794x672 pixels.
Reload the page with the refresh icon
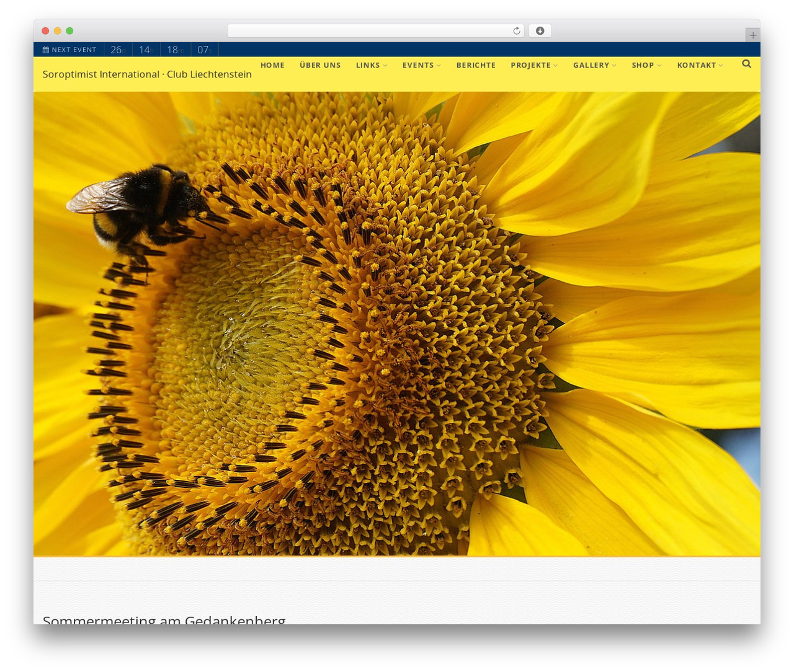[x=516, y=31]
